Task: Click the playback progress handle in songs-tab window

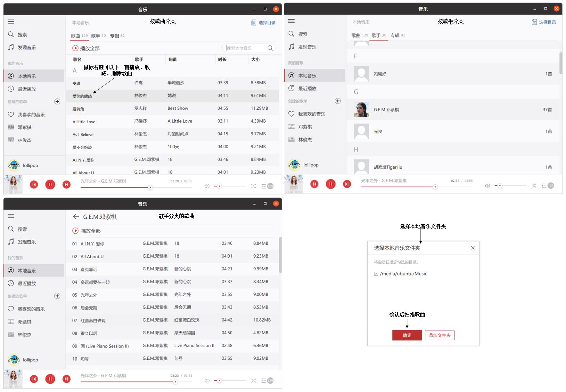Action: (150, 187)
